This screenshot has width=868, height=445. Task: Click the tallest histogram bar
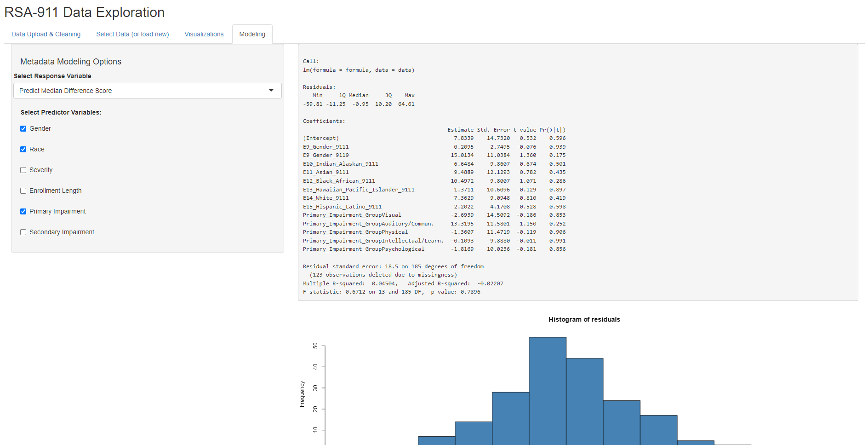(x=547, y=391)
